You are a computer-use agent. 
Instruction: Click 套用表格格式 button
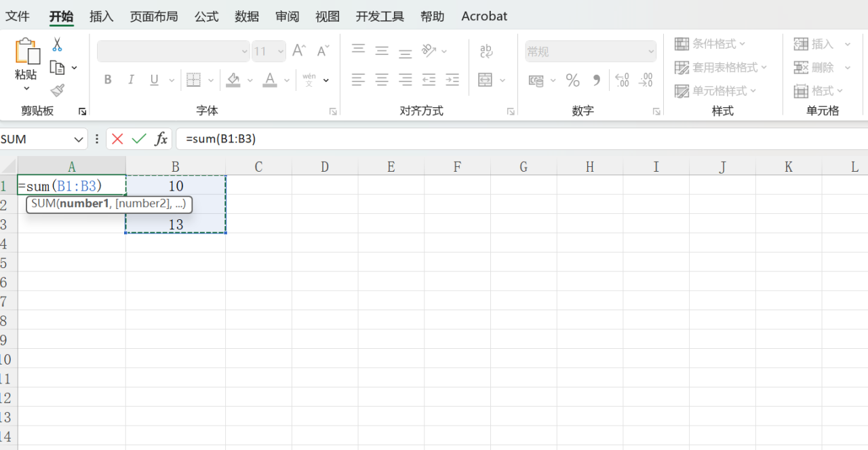721,67
